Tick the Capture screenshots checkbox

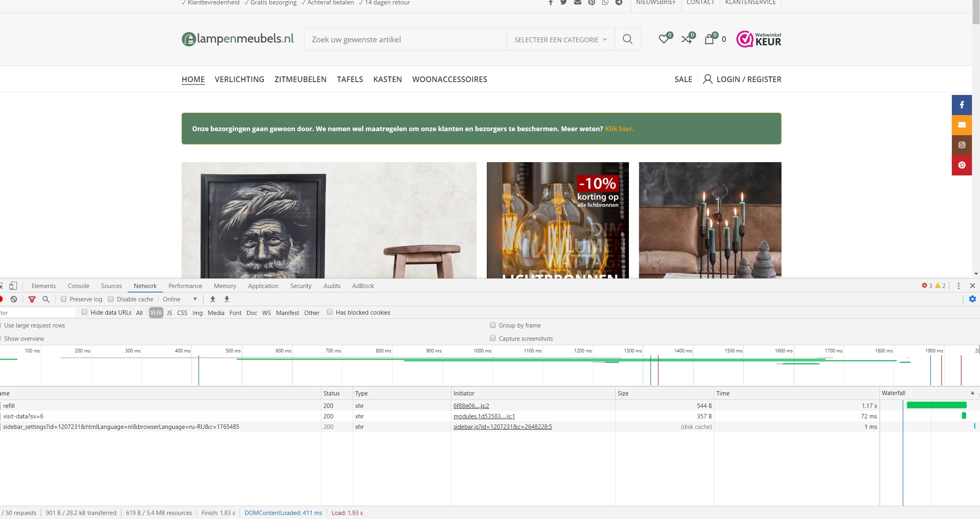click(492, 338)
